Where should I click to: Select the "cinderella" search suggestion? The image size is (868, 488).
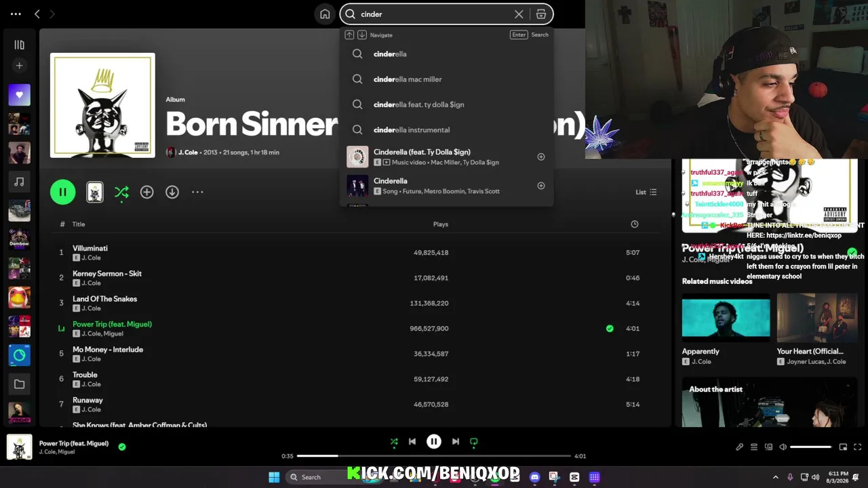tap(447, 54)
